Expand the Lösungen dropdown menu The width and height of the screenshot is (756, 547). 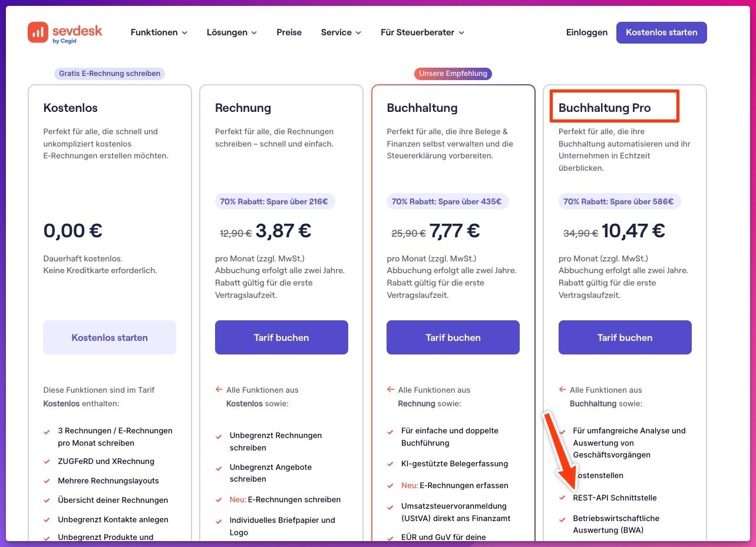point(232,32)
